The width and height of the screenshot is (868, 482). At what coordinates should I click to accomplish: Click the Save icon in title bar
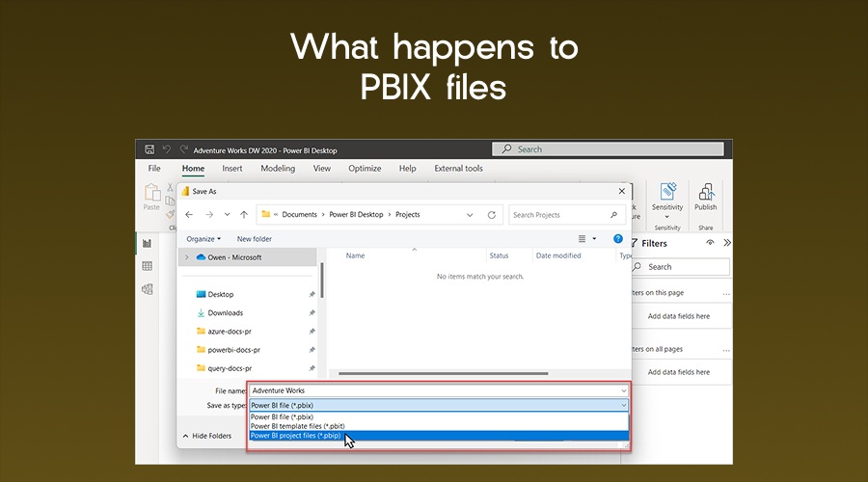[x=149, y=149]
